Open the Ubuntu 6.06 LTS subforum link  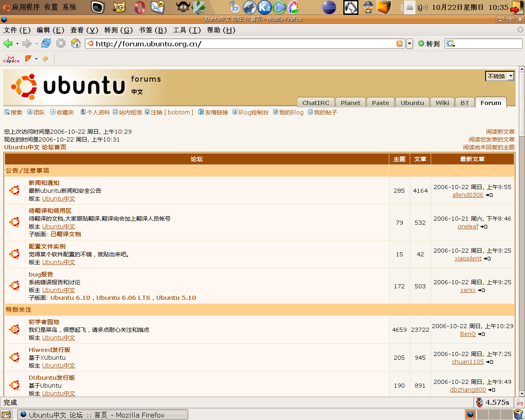[x=123, y=298]
